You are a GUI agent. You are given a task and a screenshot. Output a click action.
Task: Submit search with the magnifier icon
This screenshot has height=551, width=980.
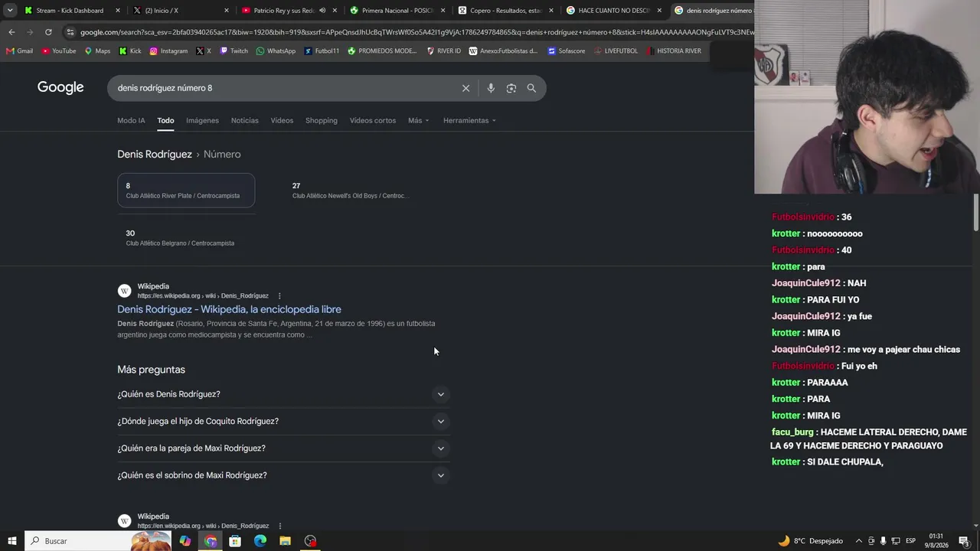tap(531, 88)
